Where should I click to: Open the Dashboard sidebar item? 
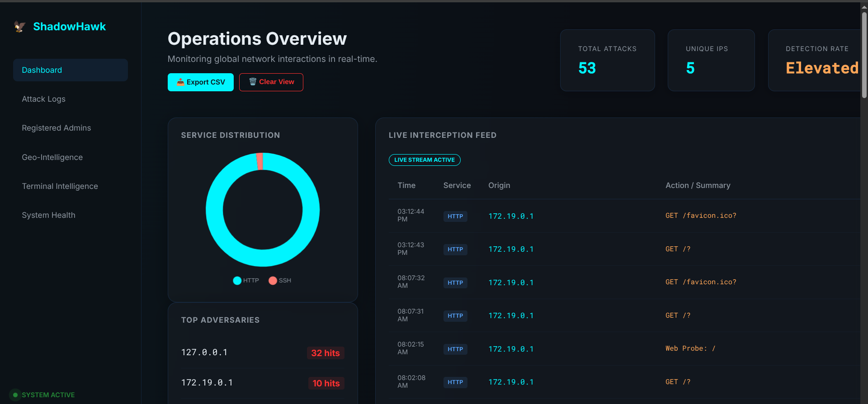pyautogui.click(x=71, y=70)
